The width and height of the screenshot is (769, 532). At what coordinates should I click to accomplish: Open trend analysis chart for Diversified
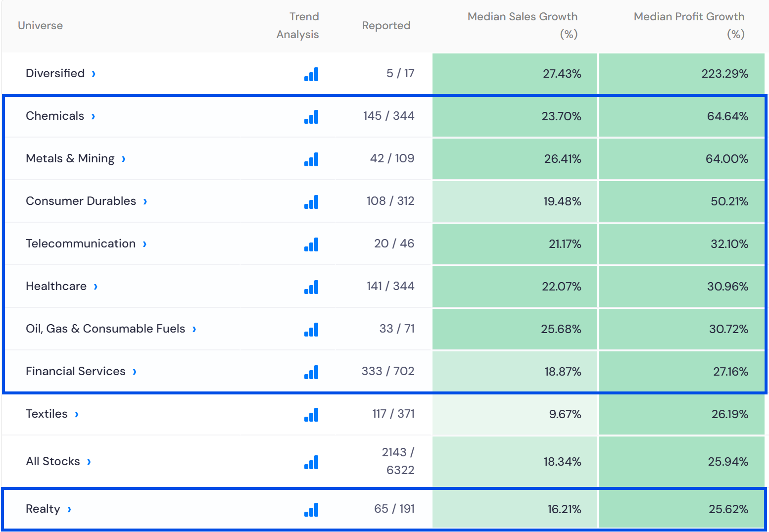[x=311, y=74]
